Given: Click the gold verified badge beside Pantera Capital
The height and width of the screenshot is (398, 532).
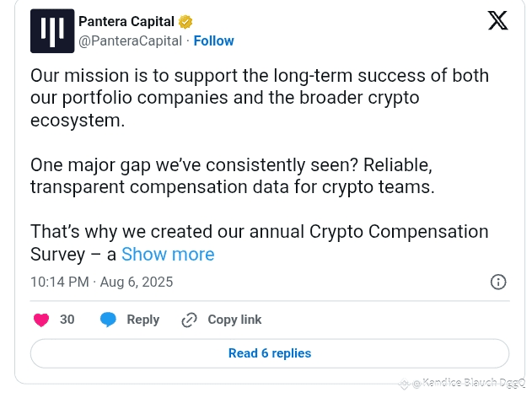Looking at the screenshot, I should (185, 22).
